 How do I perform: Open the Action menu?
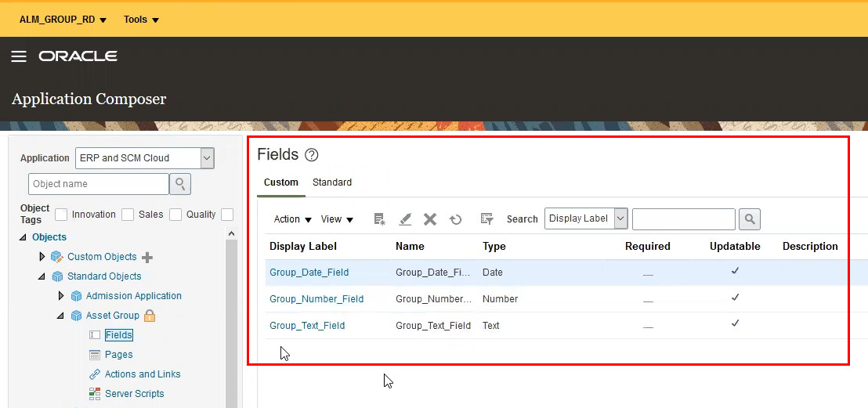click(x=293, y=219)
